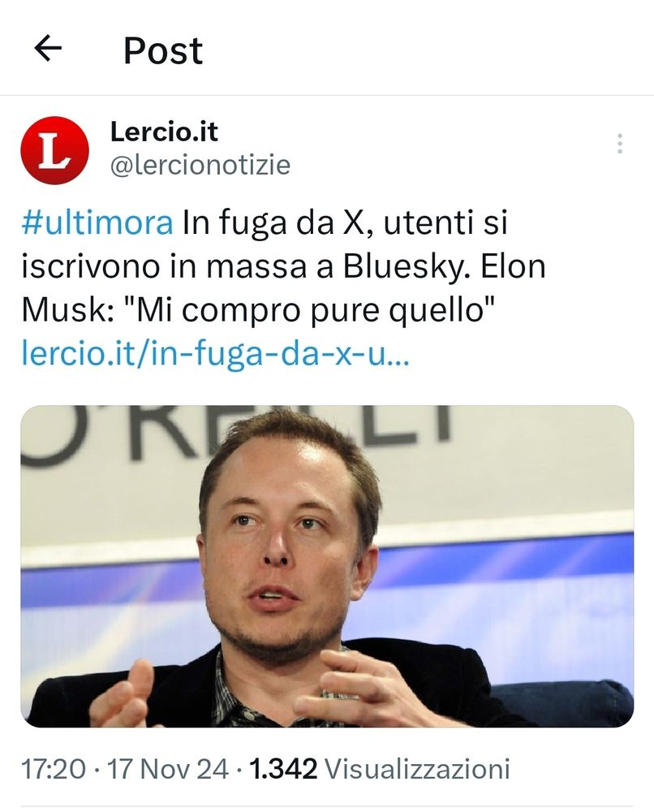The image size is (654, 812).
Task: Open the red L profile avatar
Action: tap(54, 150)
